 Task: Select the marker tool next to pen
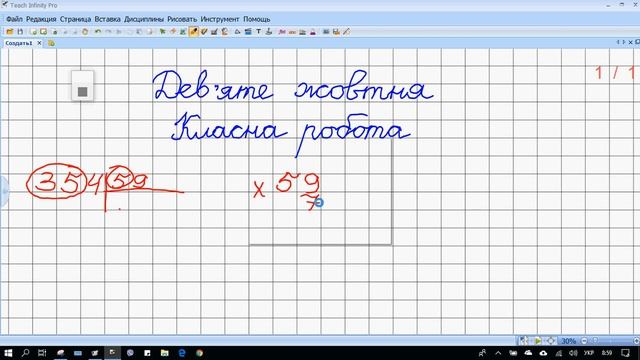coord(204,31)
